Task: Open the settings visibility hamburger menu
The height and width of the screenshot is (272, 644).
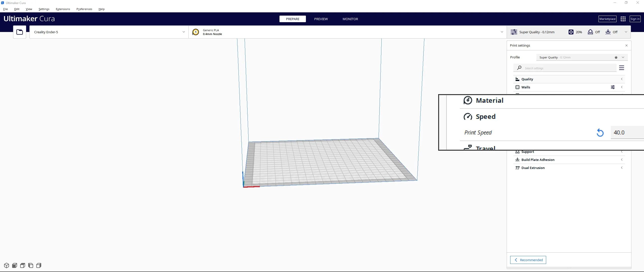Action: 621,68
